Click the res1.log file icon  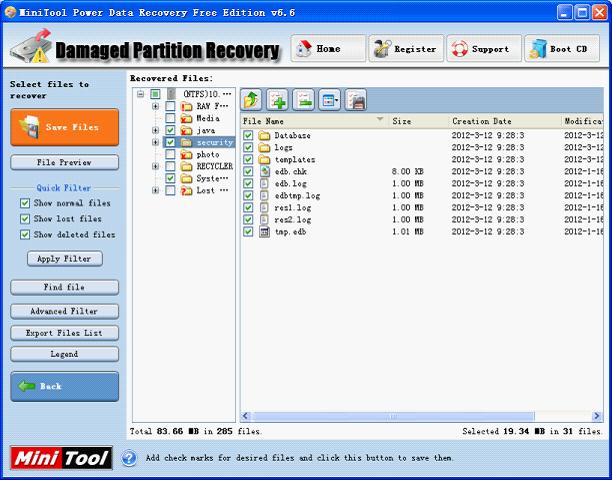tap(265, 208)
